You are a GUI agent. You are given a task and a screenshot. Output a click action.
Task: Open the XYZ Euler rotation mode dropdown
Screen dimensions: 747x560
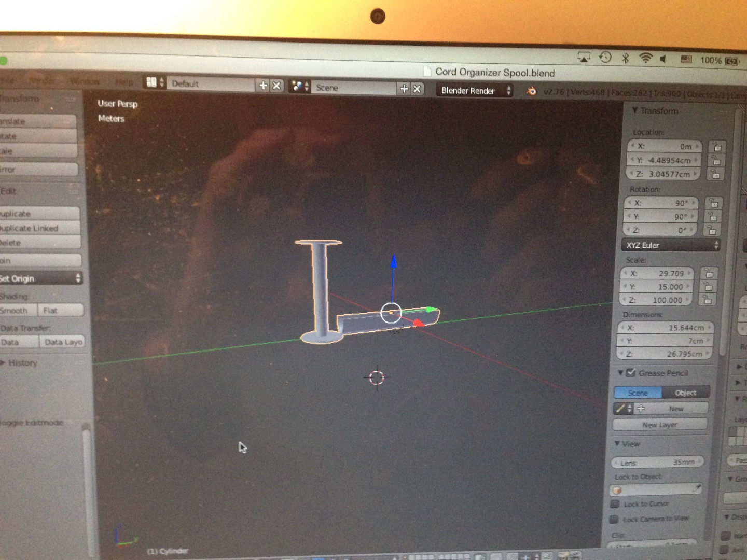[x=671, y=245]
